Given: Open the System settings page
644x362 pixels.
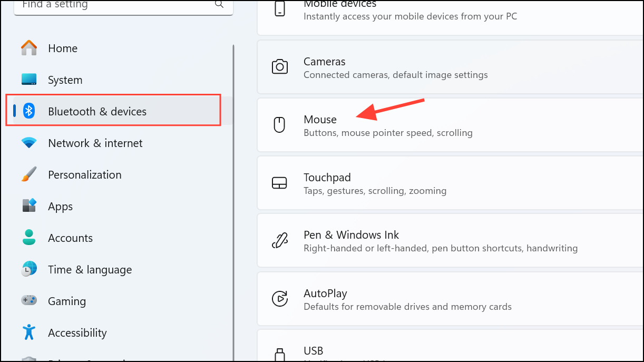Looking at the screenshot, I should click(x=65, y=80).
